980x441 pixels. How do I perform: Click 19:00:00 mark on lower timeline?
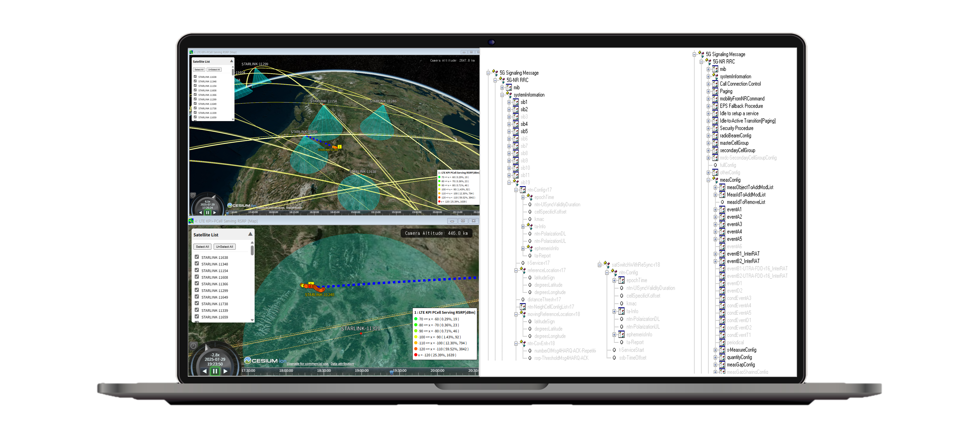coord(361,371)
